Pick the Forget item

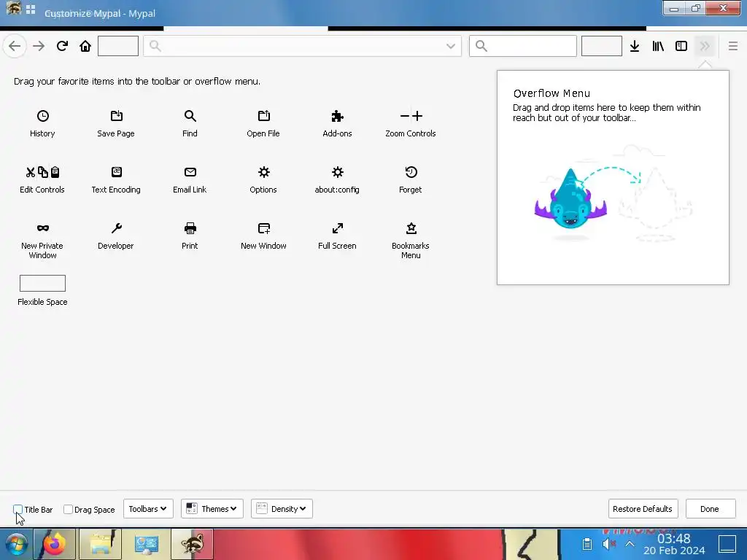[x=411, y=179]
